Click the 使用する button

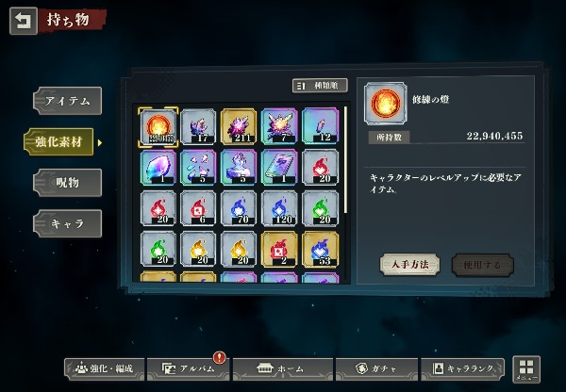(x=482, y=265)
